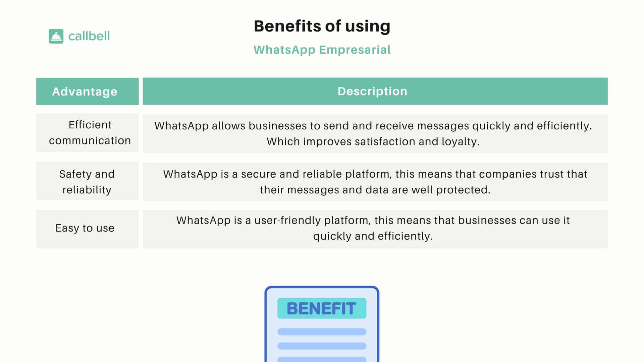Click the Efficient communication label
Viewport: 644px width, 362px height.
tap(87, 133)
